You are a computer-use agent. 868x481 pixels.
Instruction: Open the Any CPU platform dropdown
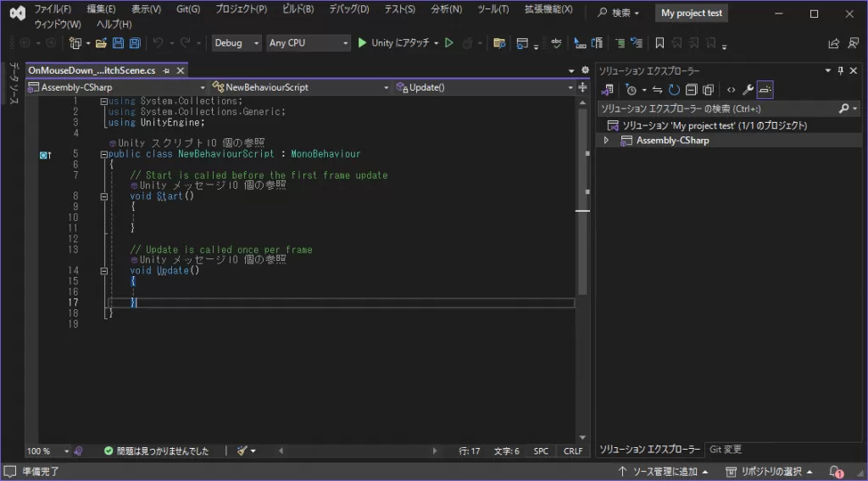pyautogui.click(x=308, y=43)
